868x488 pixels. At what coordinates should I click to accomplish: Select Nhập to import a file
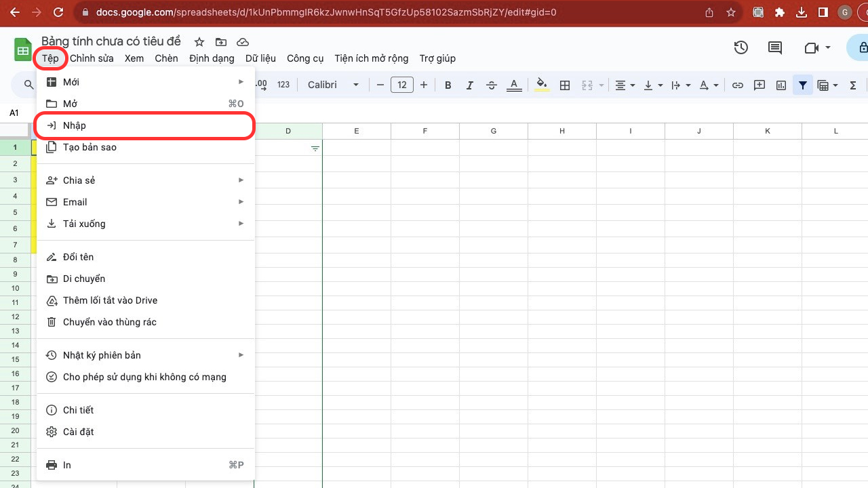(x=146, y=125)
